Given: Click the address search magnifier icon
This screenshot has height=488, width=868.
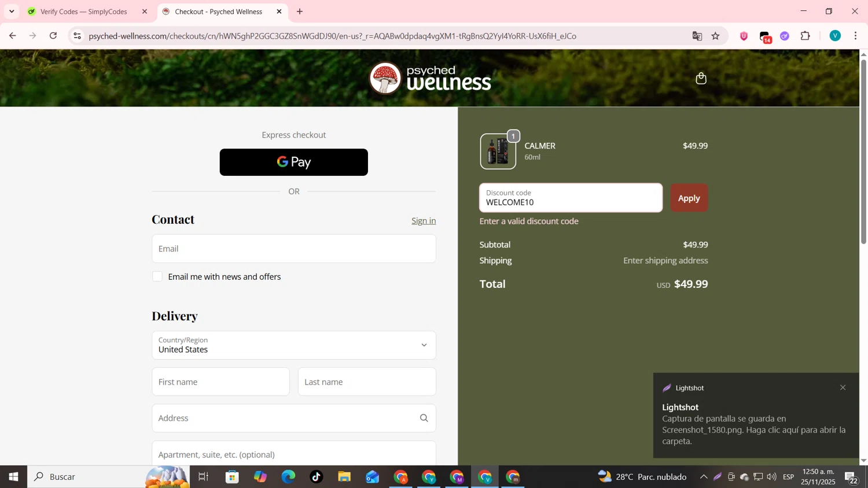Looking at the screenshot, I should coord(424,418).
